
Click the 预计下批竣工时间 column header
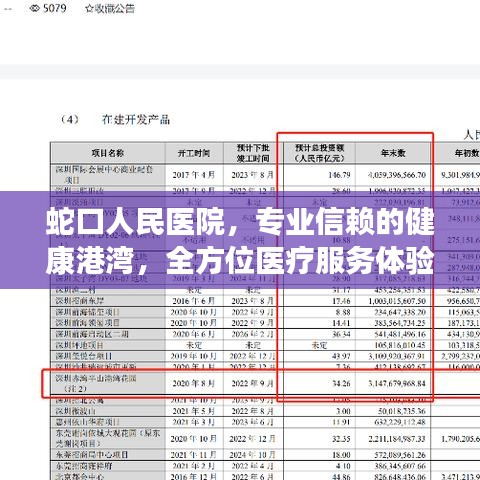point(253,153)
